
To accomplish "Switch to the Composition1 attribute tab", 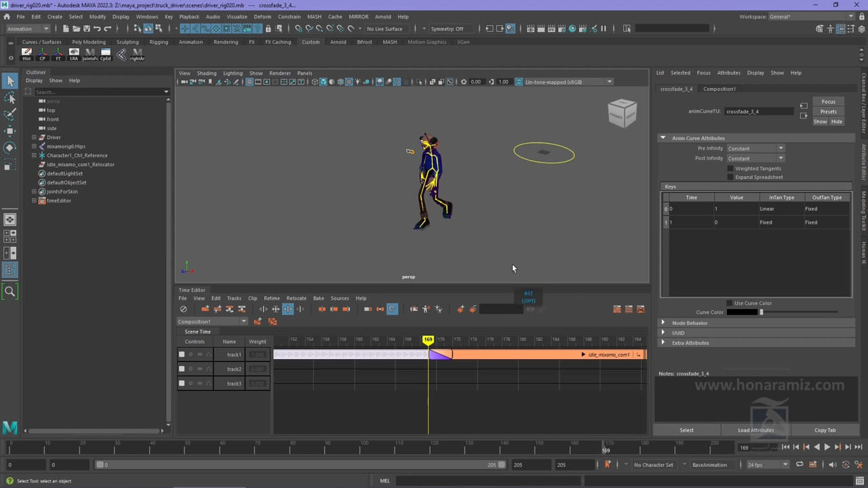I will pyautogui.click(x=719, y=89).
